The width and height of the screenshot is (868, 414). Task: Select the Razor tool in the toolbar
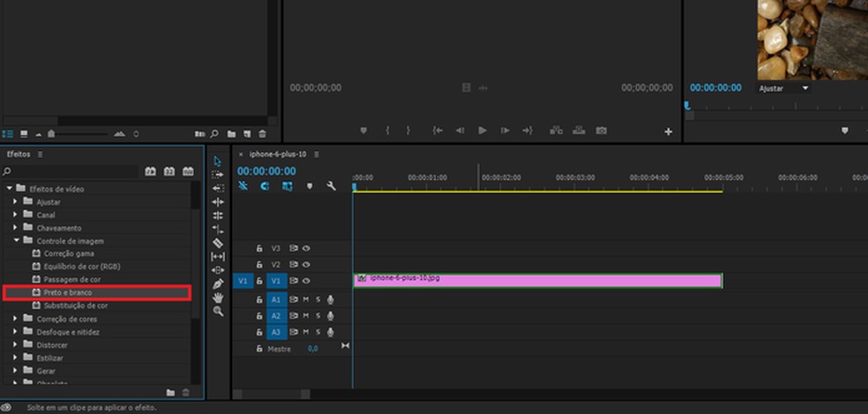pyautogui.click(x=218, y=243)
